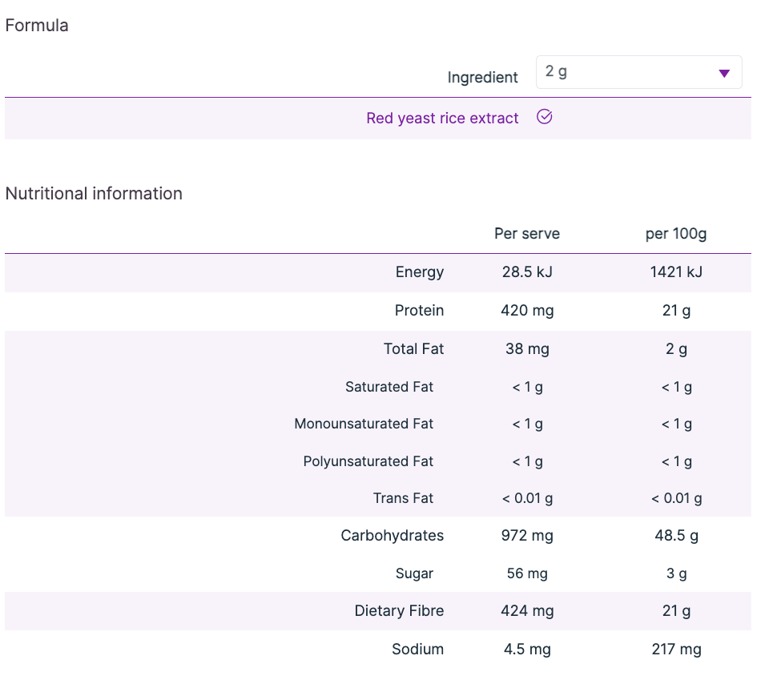Click the Saturated Fat row label

pyautogui.click(x=389, y=387)
